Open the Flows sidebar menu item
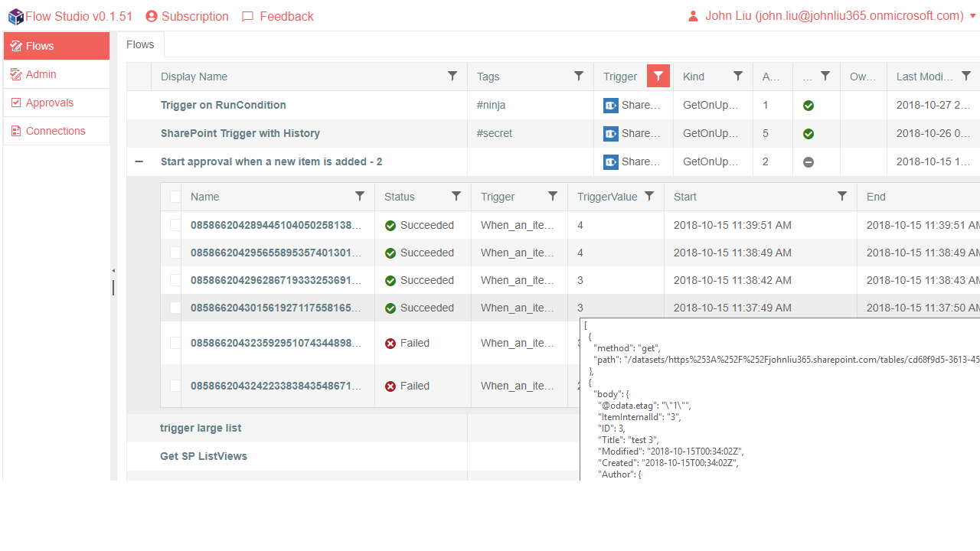 click(x=57, y=46)
